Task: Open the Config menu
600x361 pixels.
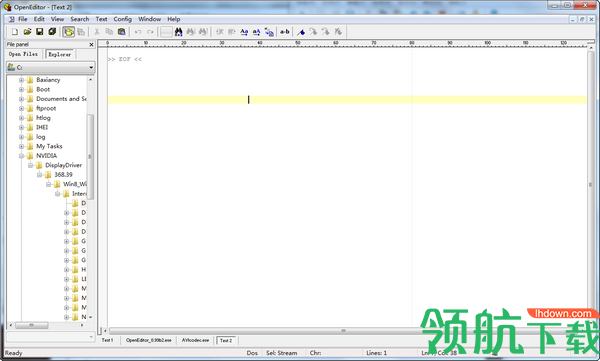Action: [122, 19]
